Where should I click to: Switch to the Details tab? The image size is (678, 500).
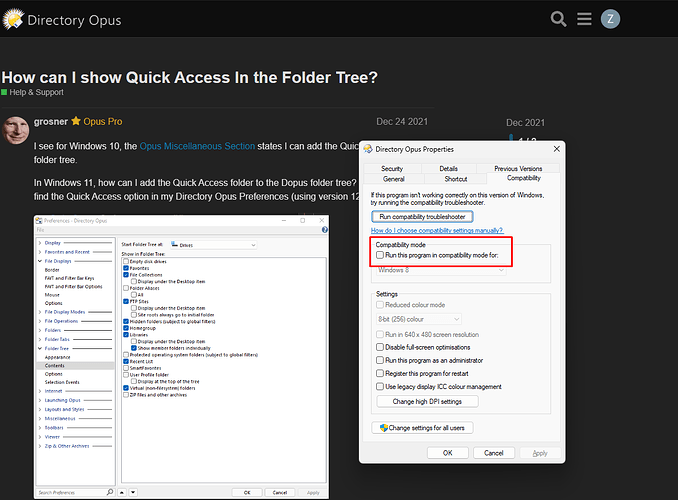(448, 168)
